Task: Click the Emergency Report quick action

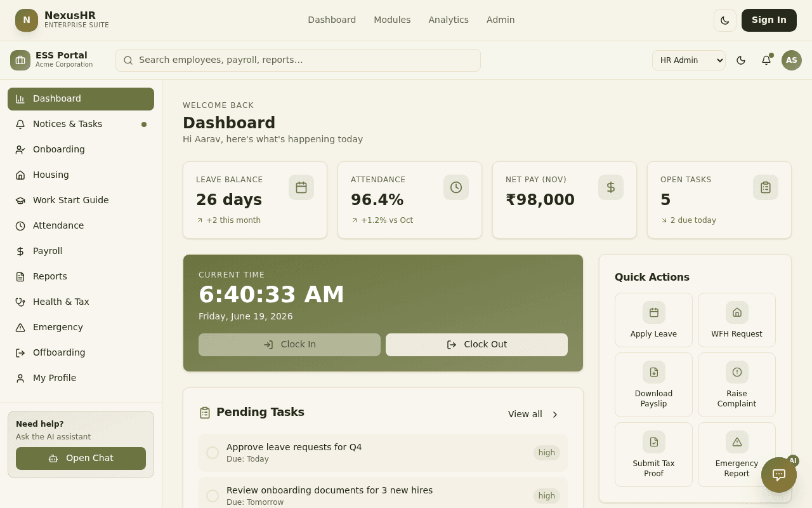Action: tap(737, 455)
